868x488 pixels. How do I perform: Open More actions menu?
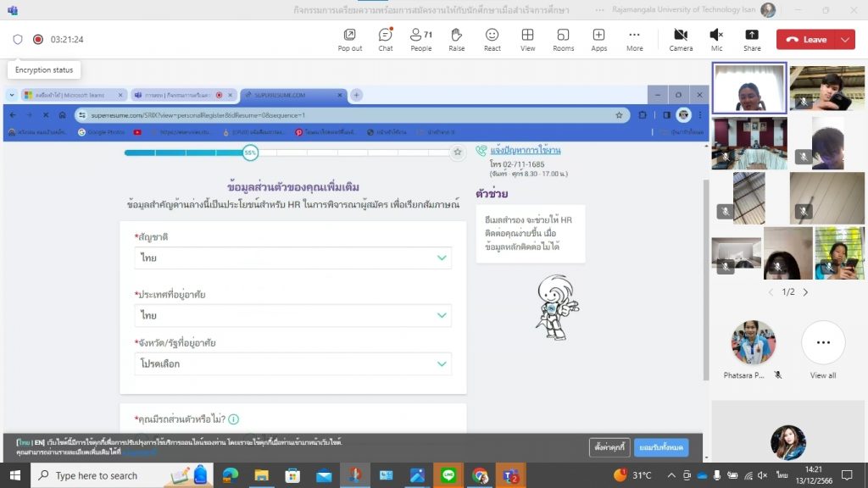[x=634, y=39]
